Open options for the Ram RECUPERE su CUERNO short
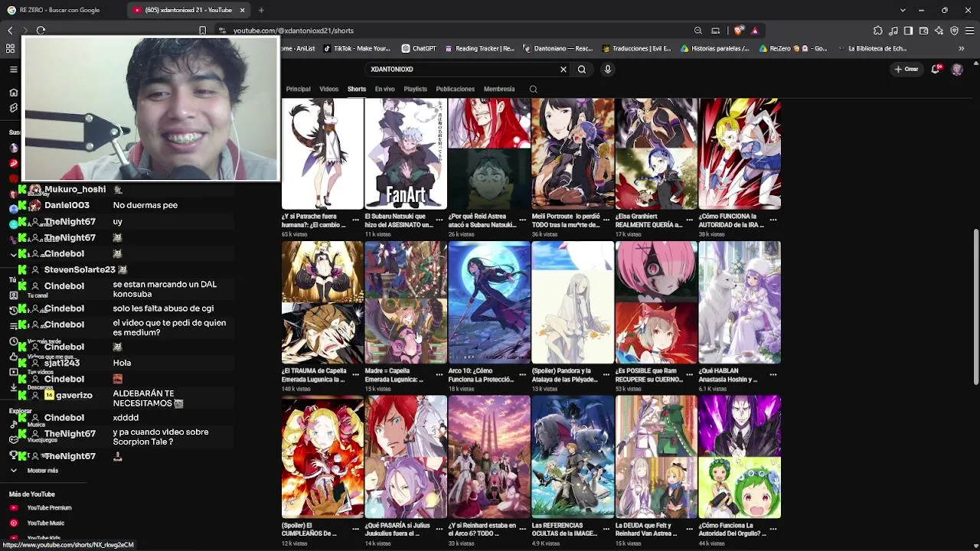 [x=689, y=375]
